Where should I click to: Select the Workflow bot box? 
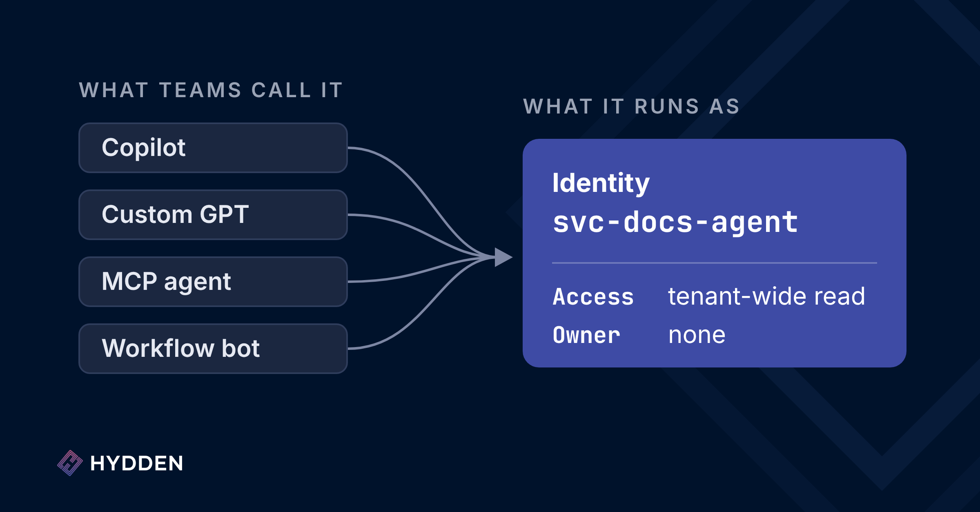pyautogui.click(x=213, y=349)
